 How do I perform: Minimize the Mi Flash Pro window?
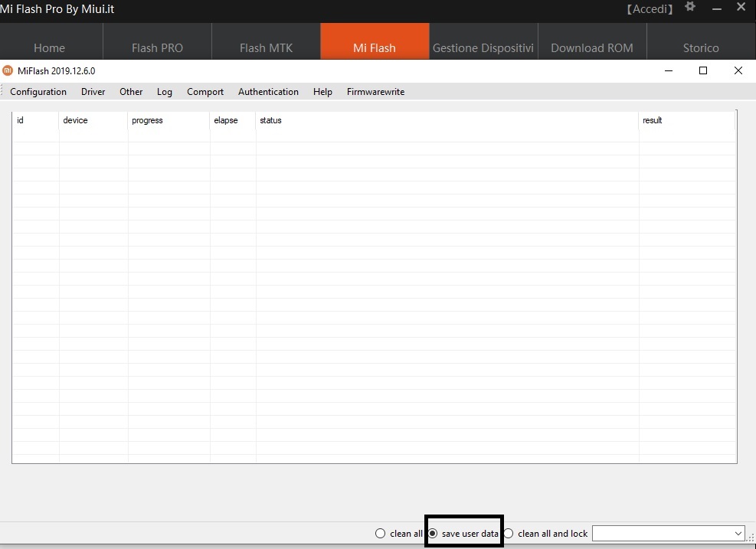pos(717,8)
